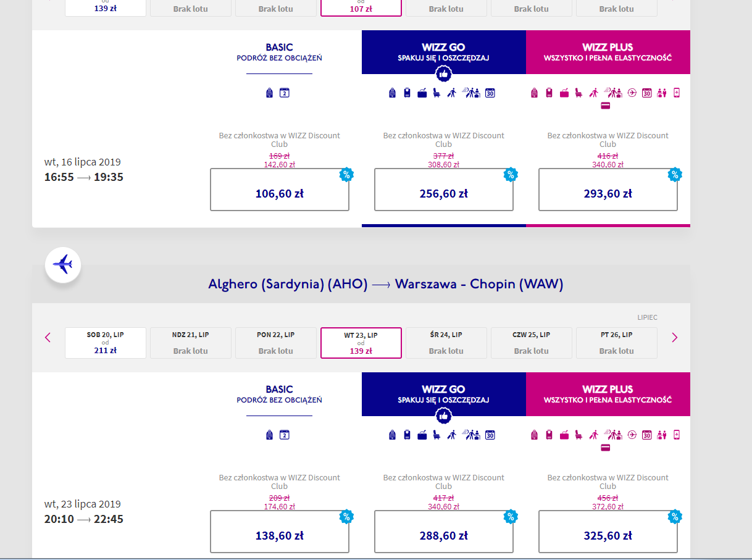Select the SOB 20, LIP date for 211 zł

pos(106,343)
